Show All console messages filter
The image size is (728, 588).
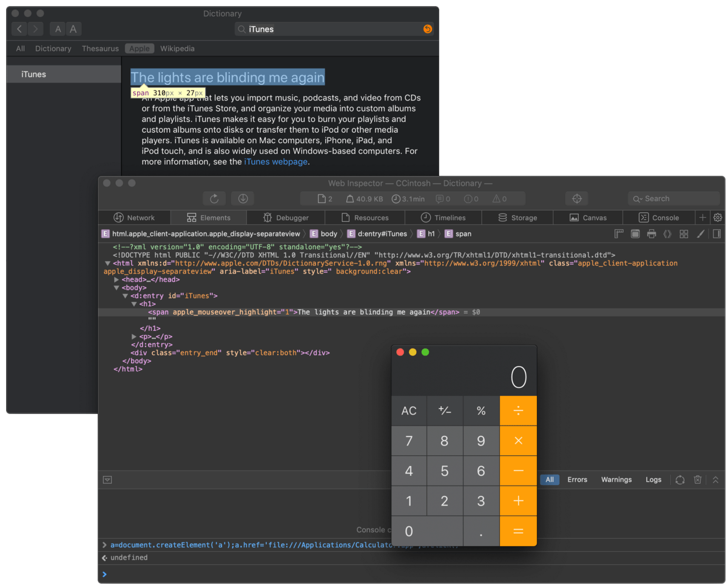(x=550, y=479)
